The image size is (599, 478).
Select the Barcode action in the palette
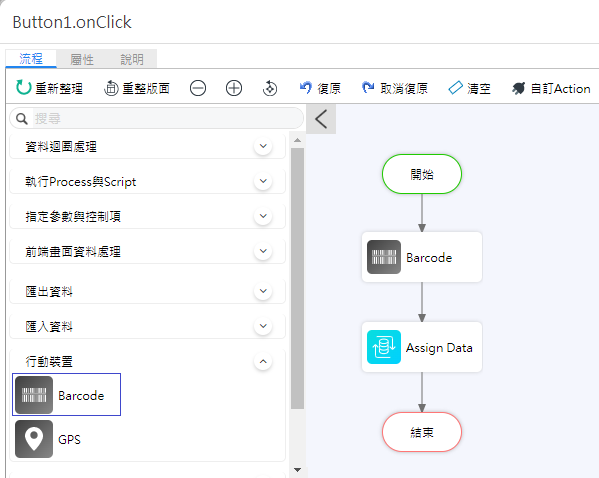point(66,395)
